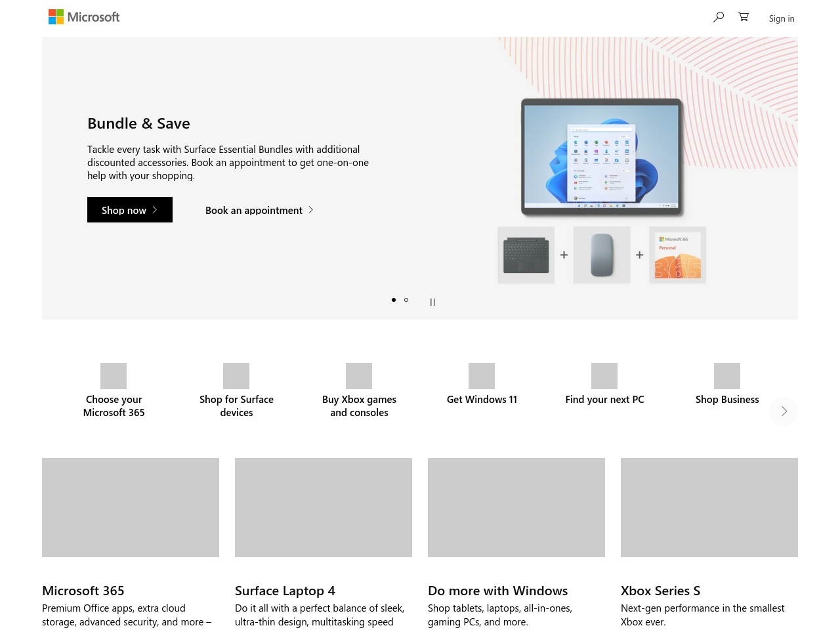840x630 pixels.
Task: Open the Microsoft logo home link
Action: (84, 17)
